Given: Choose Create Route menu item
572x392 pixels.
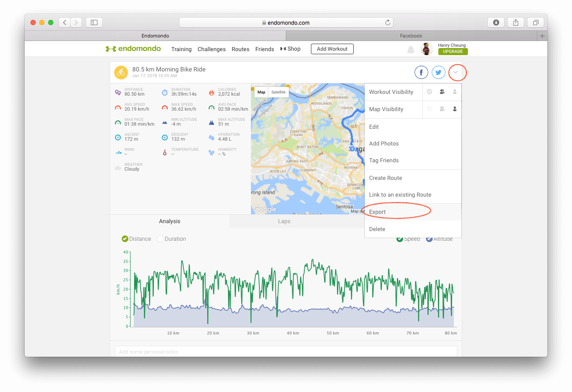Looking at the screenshot, I should pos(413,178).
